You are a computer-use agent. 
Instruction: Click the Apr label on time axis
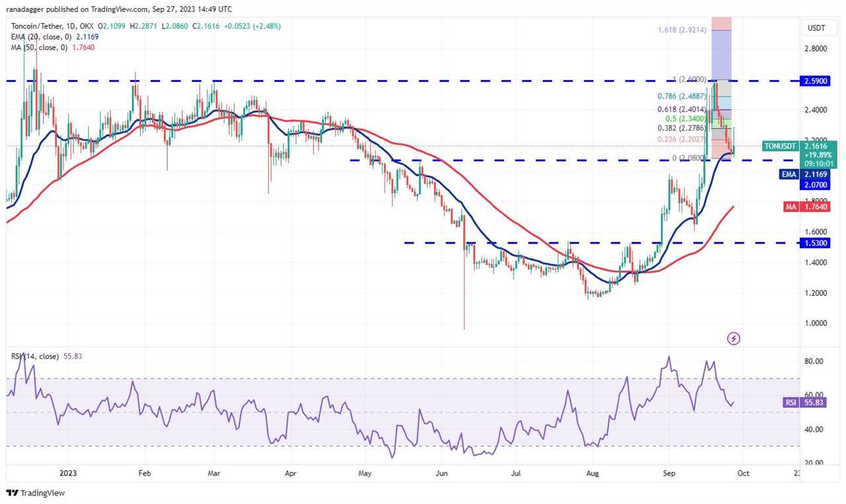tap(290, 474)
